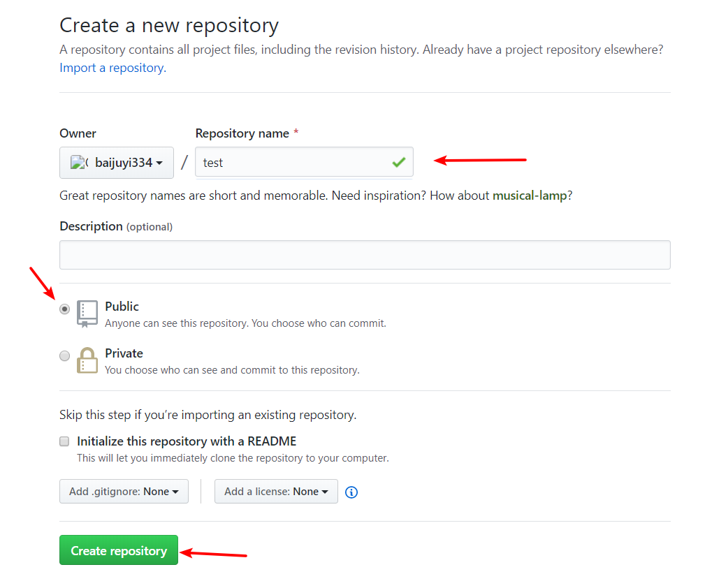Click the baijuyi334 owner avatar image
Screen dimensions: 705x588
pyautogui.click(x=79, y=162)
